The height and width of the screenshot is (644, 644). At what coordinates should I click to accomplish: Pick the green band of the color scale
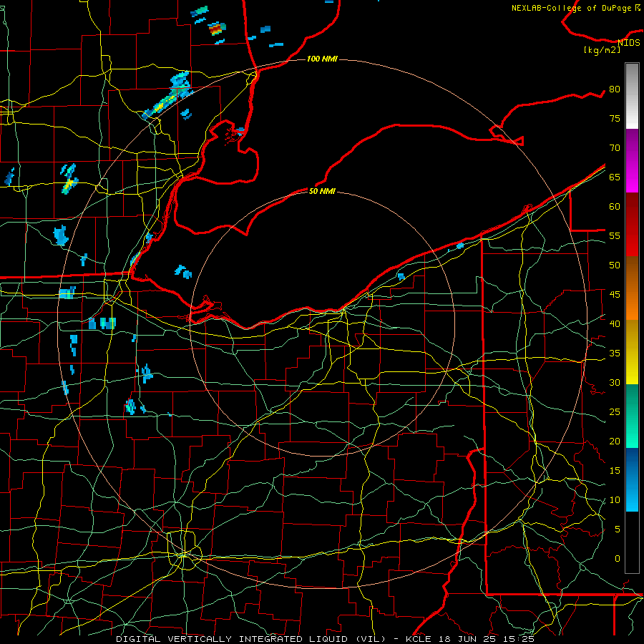point(632,416)
